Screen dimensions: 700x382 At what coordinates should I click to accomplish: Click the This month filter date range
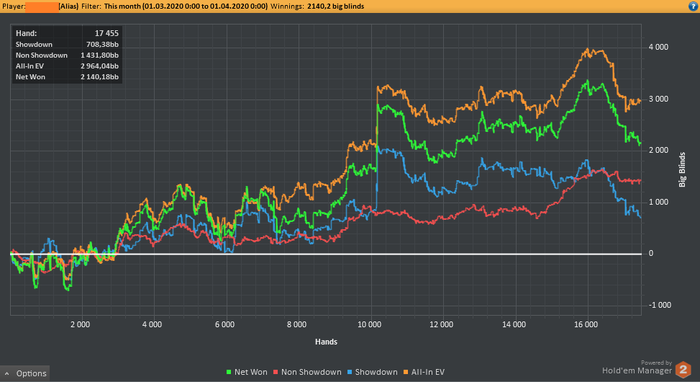pos(186,6)
